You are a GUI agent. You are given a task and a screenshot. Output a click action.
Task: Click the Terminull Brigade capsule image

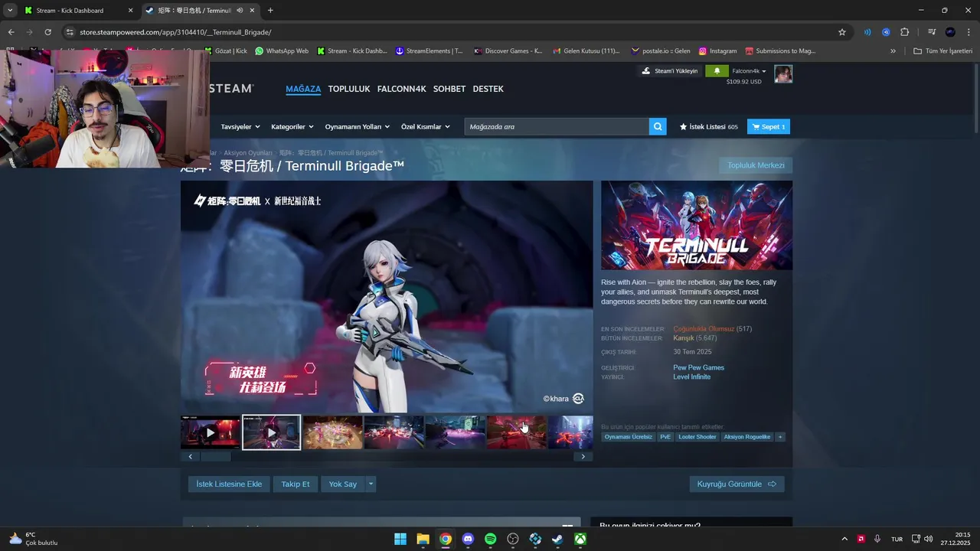pos(697,225)
